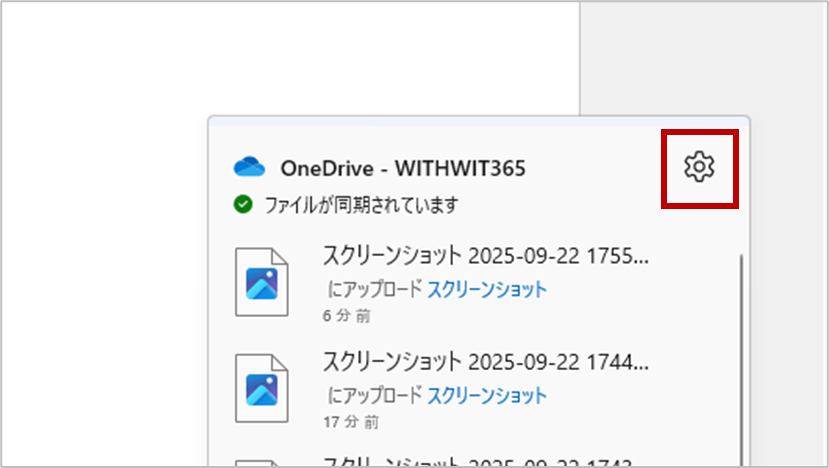Open the スクリーンショット 2025-09-22 1755 file
The image size is (829, 468).
(486, 256)
